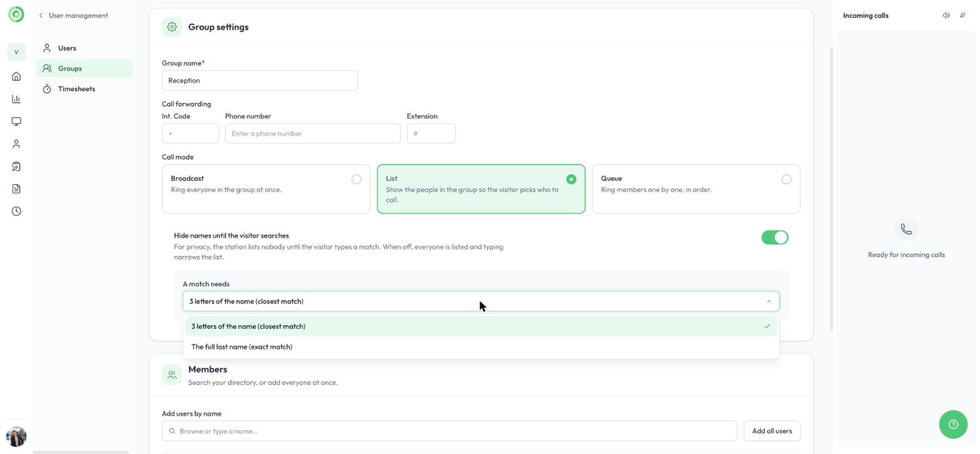The image size is (980, 454).
Task: Open the document icon in left rail
Action: pyautogui.click(x=16, y=189)
